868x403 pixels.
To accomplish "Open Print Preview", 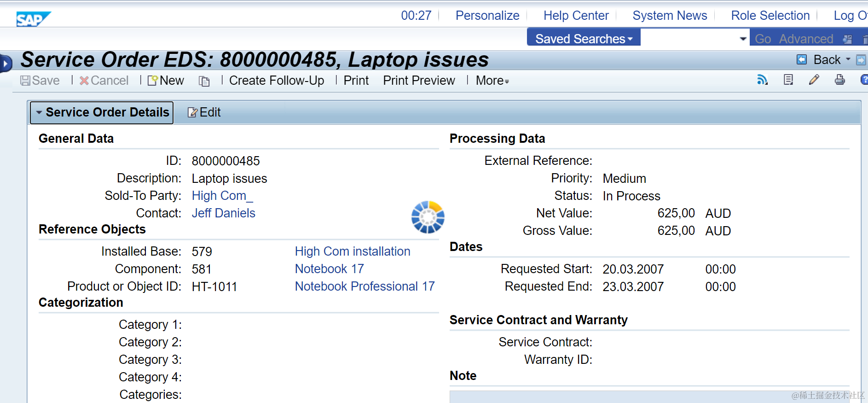I will [419, 81].
